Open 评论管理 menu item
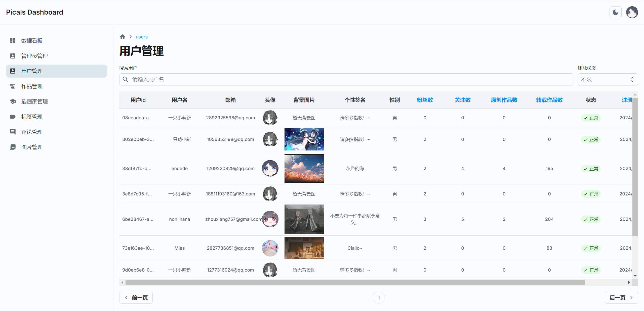The image size is (644, 311). click(56, 132)
